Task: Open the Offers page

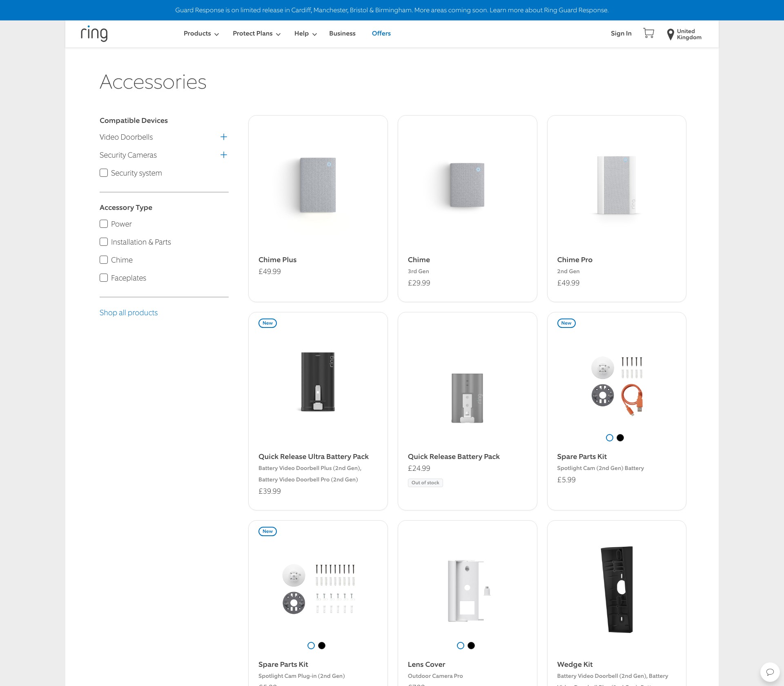Action: [x=381, y=33]
